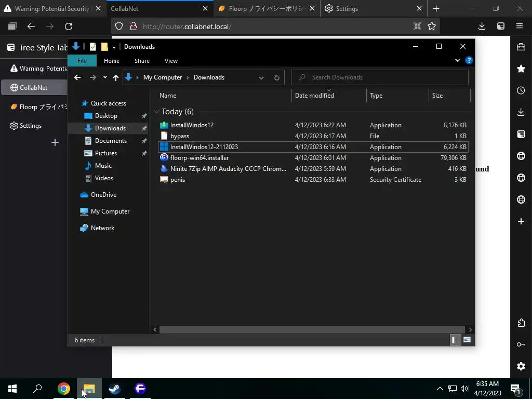532x399 pixels.
Task: Click the Search Downloads field
Action: click(x=380, y=77)
